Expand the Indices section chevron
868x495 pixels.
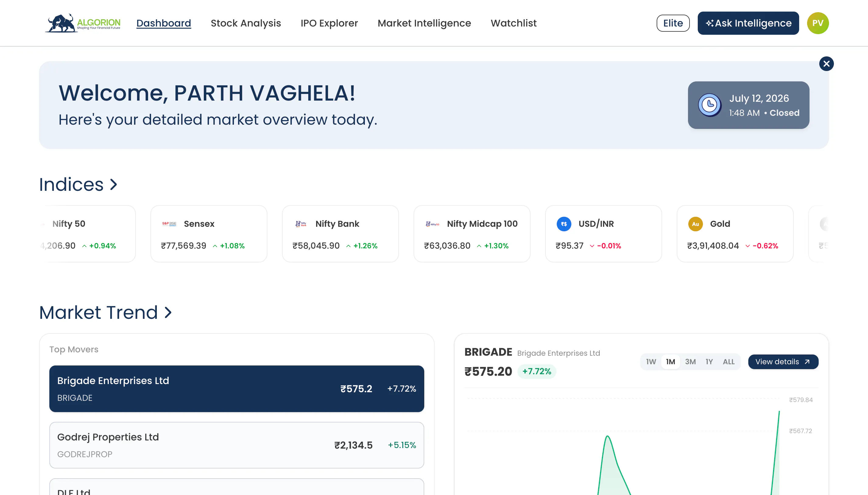pos(113,185)
